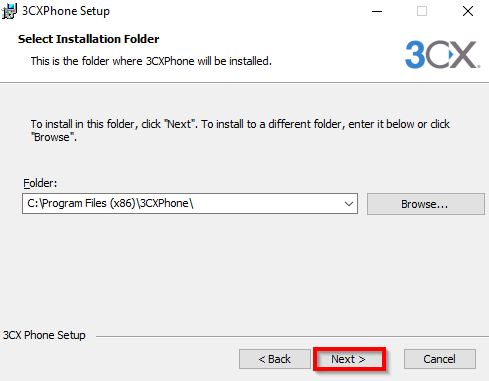The image size is (489, 381).
Task: Click the blue "3" in the 3CX logo
Action: click(415, 54)
